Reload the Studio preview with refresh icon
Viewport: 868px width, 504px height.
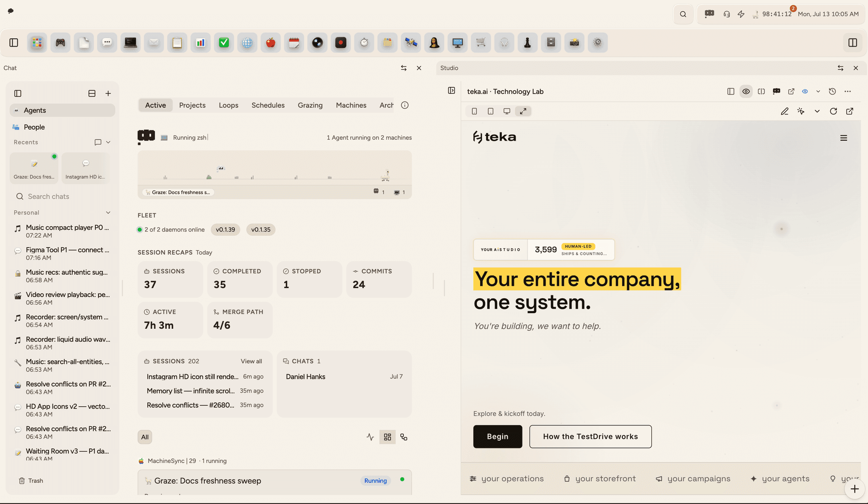click(833, 111)
